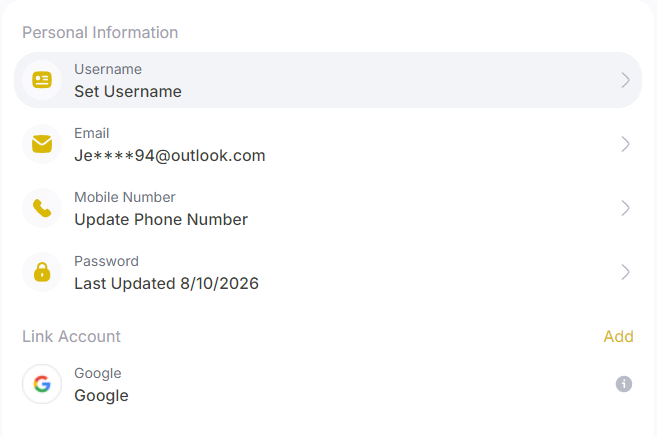Click the yellow padlock Password icon
This screenshot has width=657, height=437.
point(42,272)
